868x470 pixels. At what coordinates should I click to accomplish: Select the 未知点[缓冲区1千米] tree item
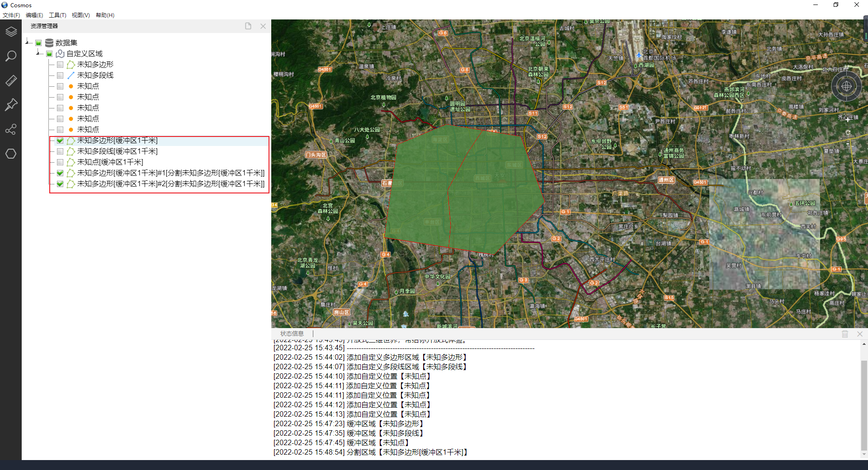coord(110,162)
